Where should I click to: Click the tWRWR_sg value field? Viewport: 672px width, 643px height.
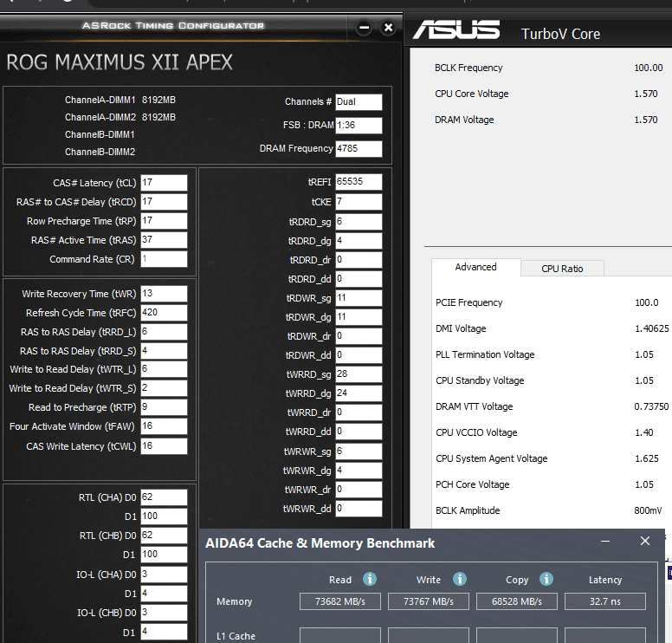point(359,451)
